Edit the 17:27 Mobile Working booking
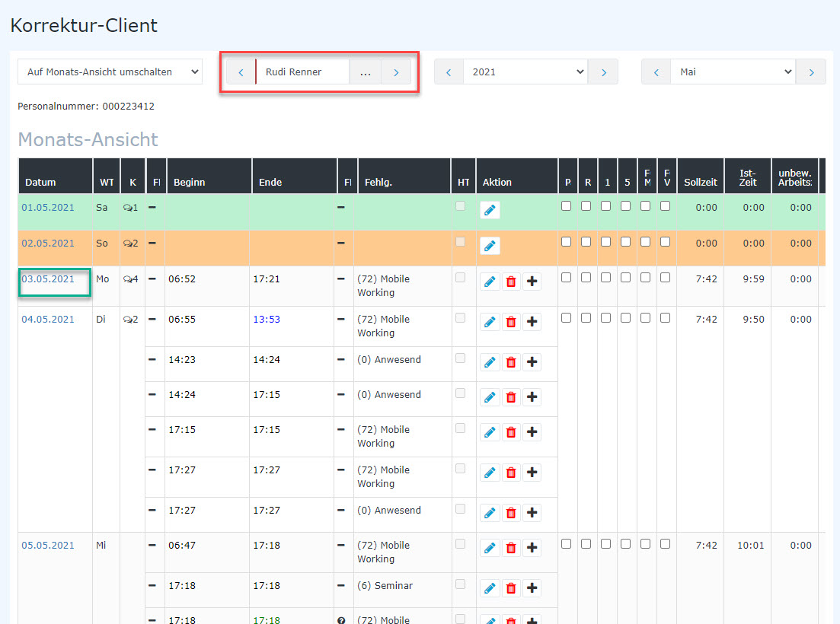The image size is (840, 624). pos(490,473)
